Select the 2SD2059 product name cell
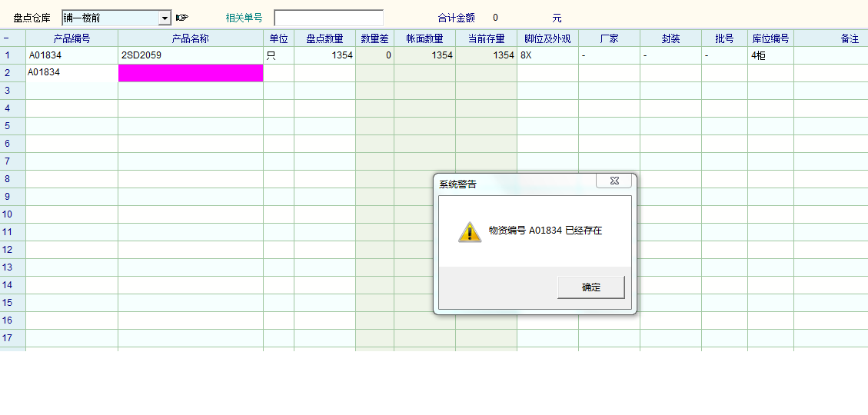Screen dimensions: 868x415 pos(191,55)
